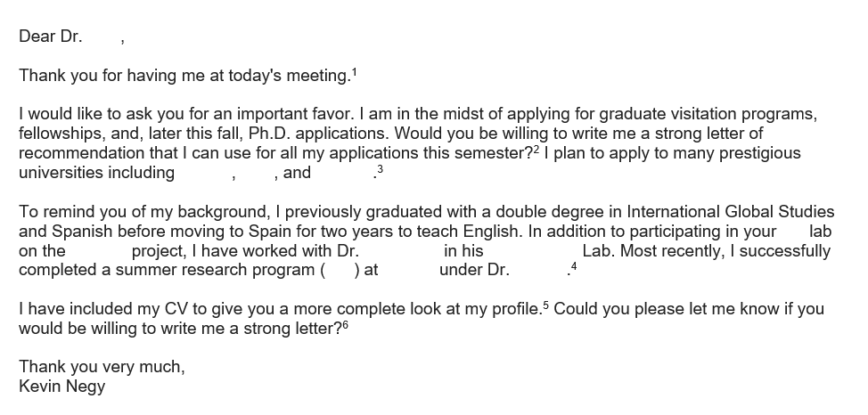Click the blank after "universities including"
868x415 pixels.
click(x=204, y=173)
